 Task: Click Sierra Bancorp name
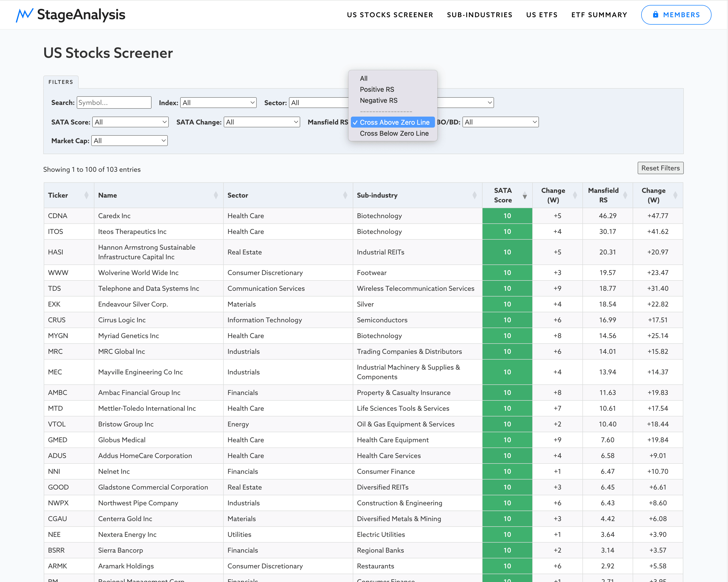[x=120, y=550]
